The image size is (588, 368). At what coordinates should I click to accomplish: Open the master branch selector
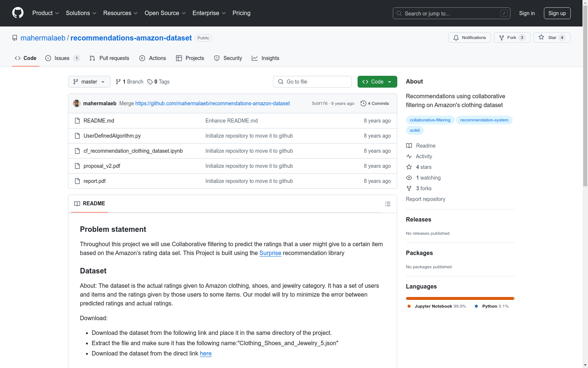point(89,82)
